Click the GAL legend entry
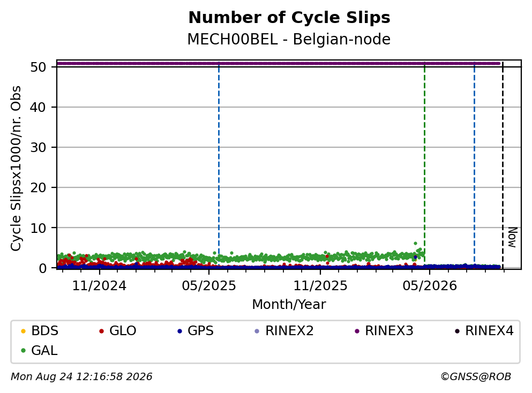This screenshot has height=393, width=532. (x=39, y=350)
